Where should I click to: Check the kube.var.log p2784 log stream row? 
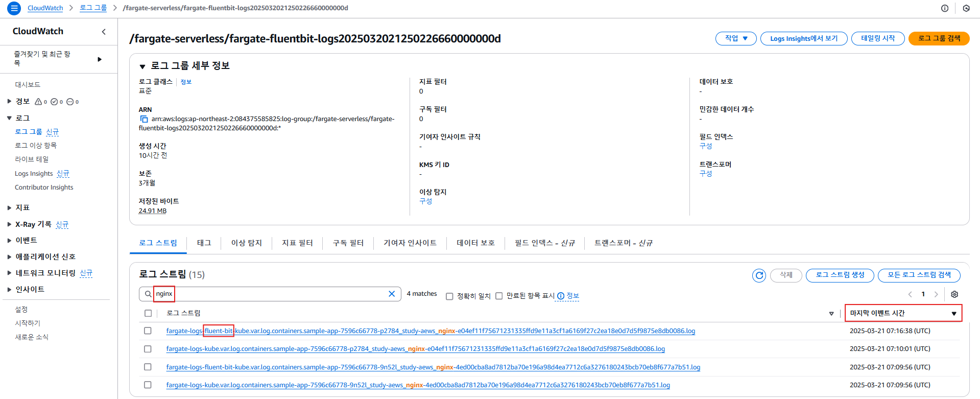coord(148,349)
